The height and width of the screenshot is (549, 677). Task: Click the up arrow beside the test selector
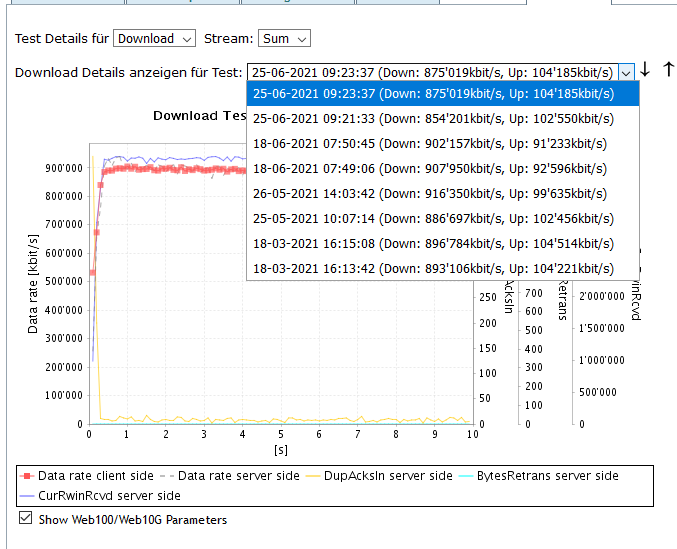[x=669, y=70]
